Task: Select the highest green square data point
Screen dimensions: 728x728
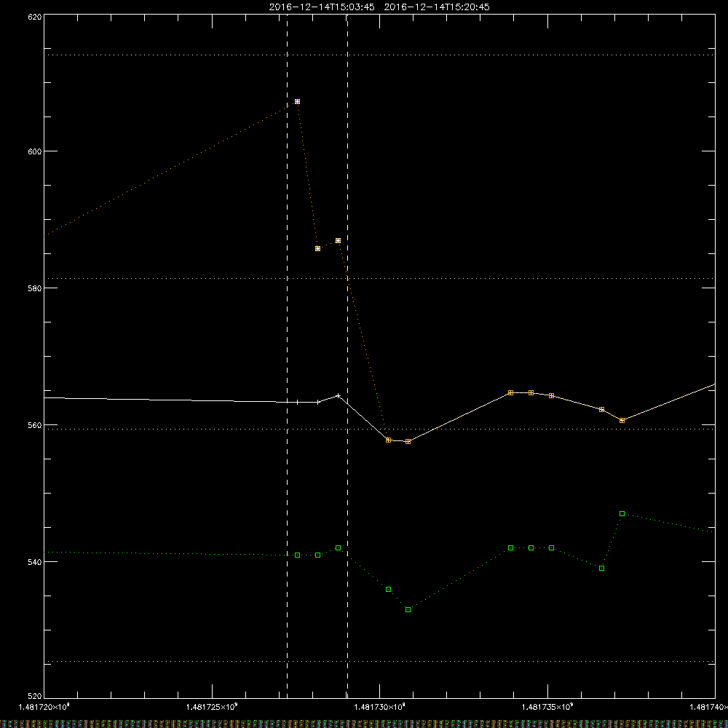Action: click(622, 513)
